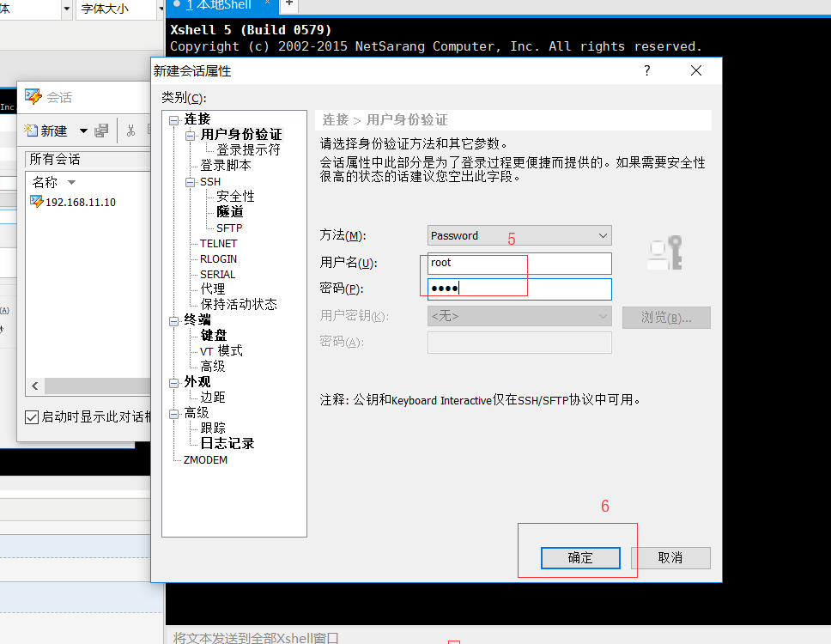Click the 所有会话 folder path bar
The image size is (831, 644).
pos(88,159)
